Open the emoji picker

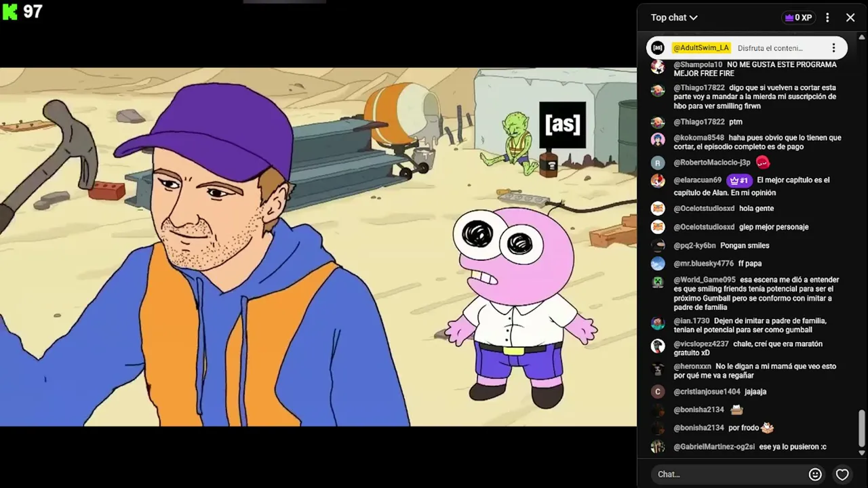click(816, 474)
